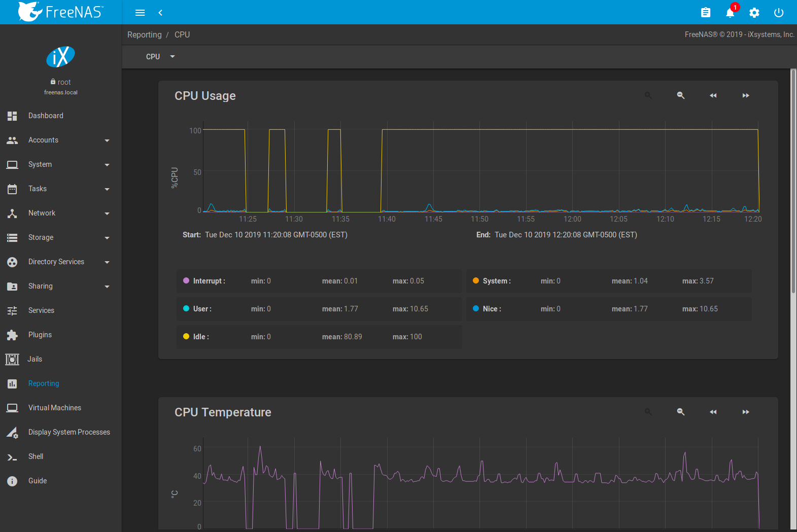Zoom out on CPU Temperature graph
This screenshot has height=532, width=797.
[x=681, y=412]
